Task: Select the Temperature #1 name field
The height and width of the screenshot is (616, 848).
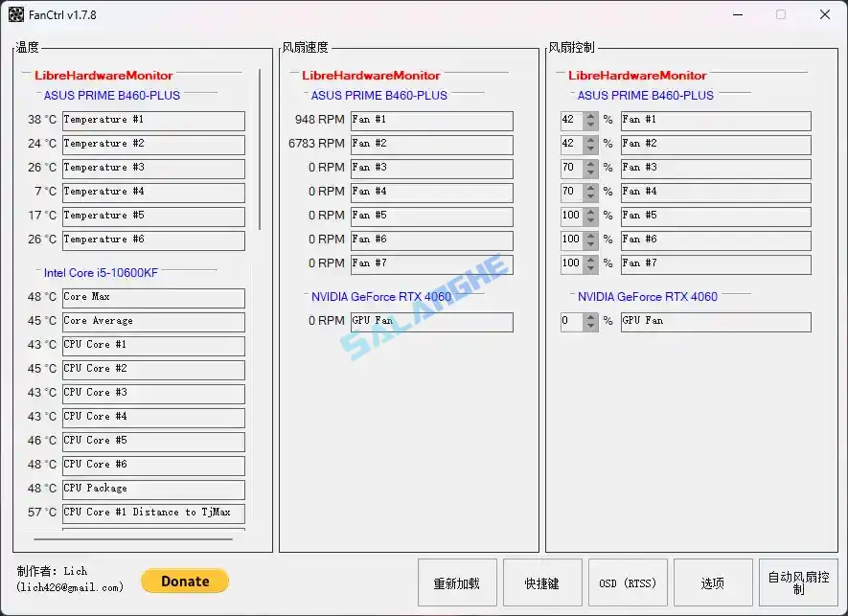Action: click(153, 120)
